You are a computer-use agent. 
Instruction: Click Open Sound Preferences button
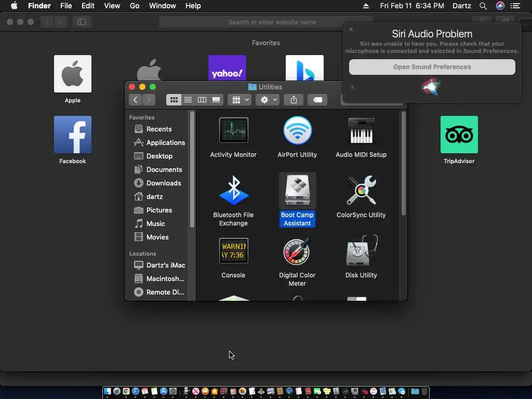432,67
